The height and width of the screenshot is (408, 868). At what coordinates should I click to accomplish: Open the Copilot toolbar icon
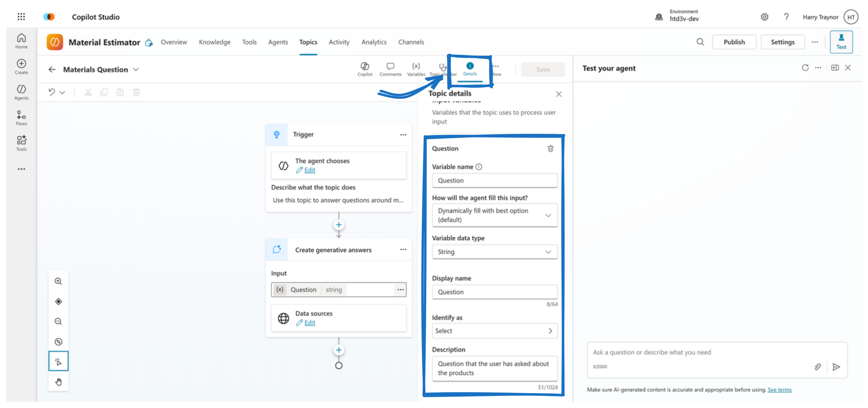coord(365,69)
